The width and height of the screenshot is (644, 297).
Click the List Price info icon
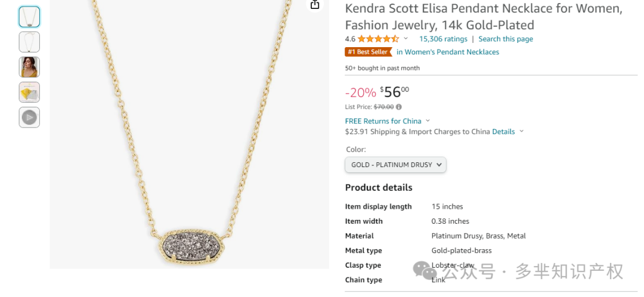(399, 107)
